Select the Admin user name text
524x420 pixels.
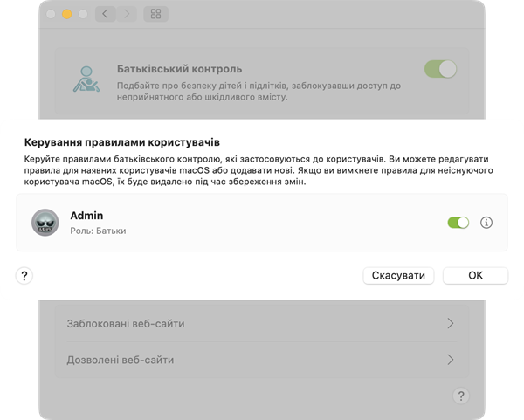[x=86, y=216]
